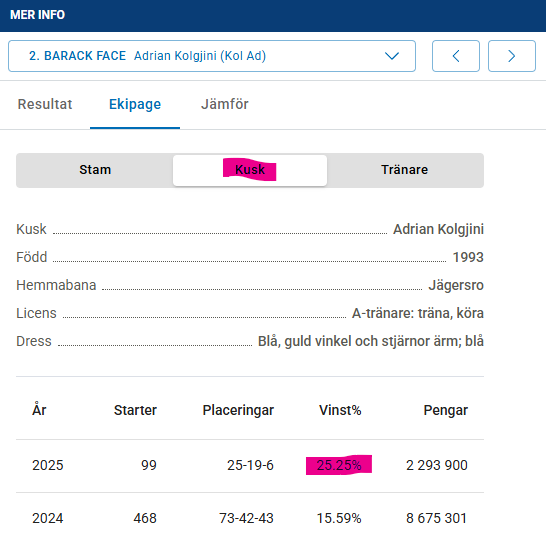
Task: Click the MER INFO header bar
Action: pyautogui.click(x=273, y=16)
